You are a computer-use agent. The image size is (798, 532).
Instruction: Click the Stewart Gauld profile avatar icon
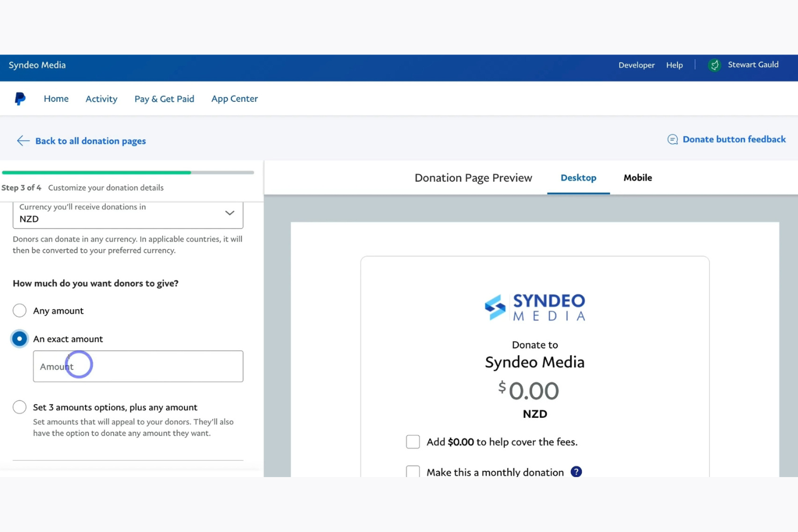click(714, 65)
